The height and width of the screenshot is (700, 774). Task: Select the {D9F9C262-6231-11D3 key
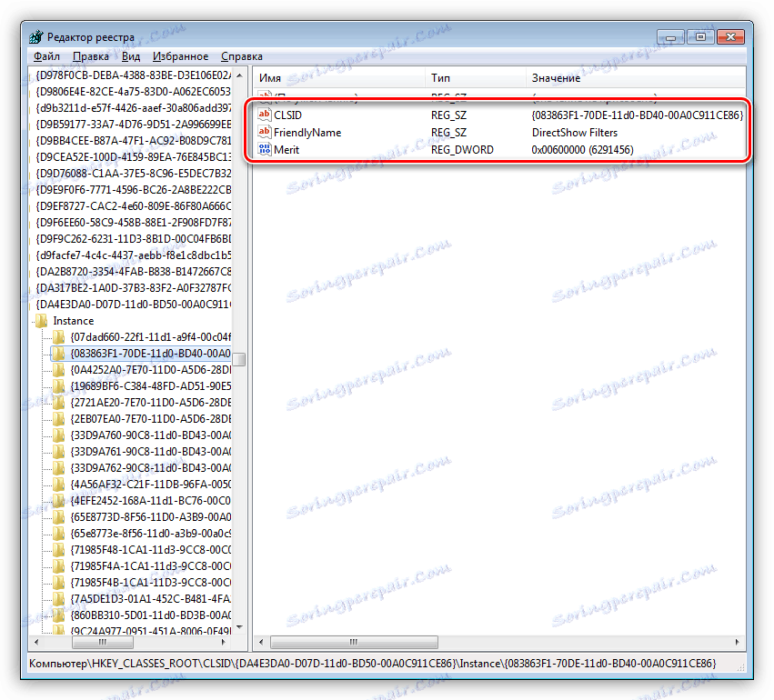point(133,239)
